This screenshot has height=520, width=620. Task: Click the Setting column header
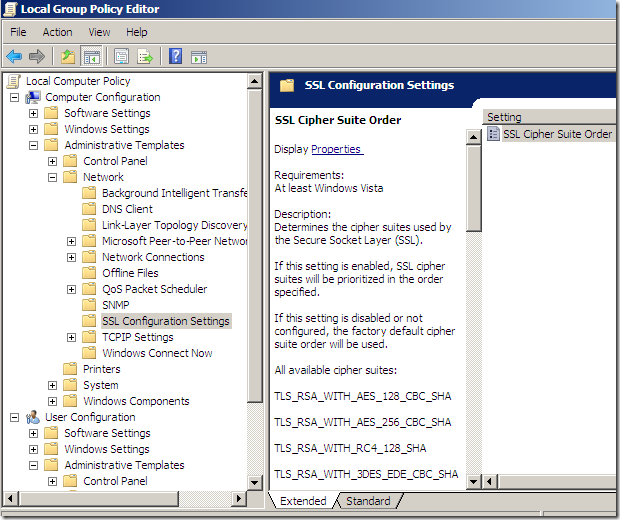pyautogui.click(x=550, y=117)
